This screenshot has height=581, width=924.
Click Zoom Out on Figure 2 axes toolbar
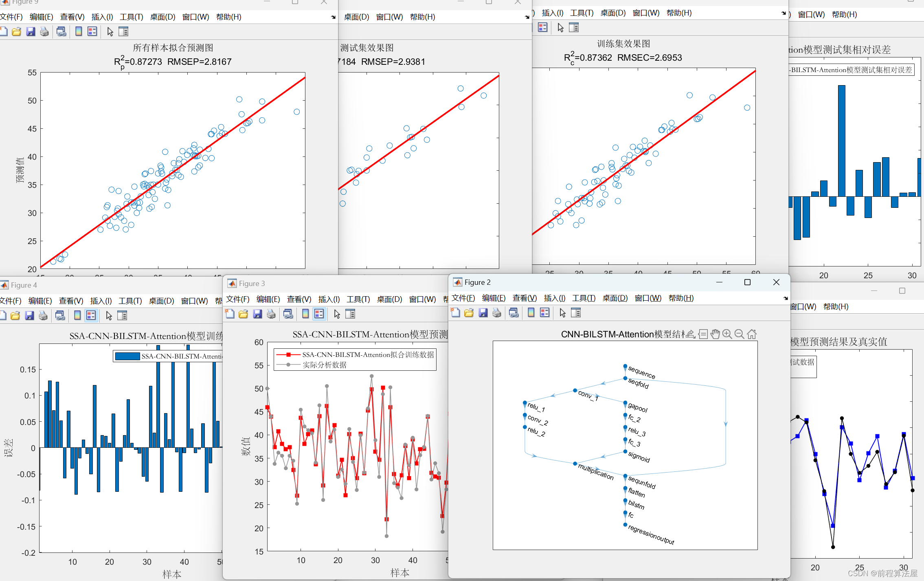739,334
